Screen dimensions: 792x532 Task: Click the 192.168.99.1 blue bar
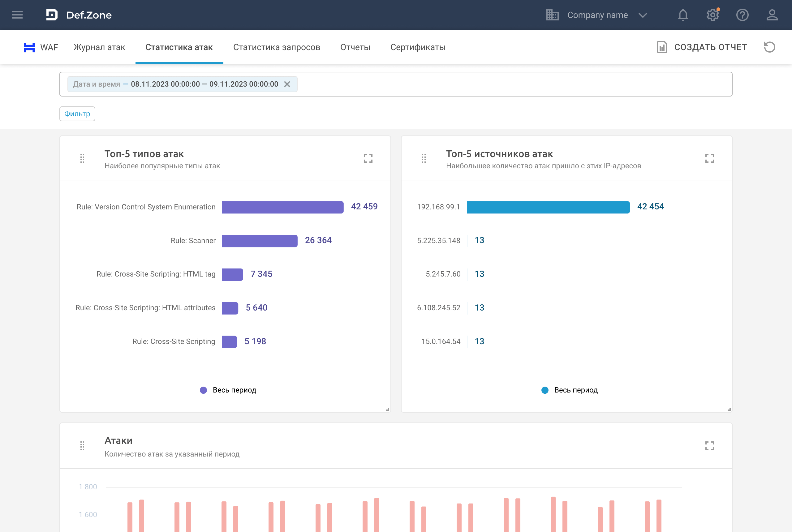[x=548, y=207]
